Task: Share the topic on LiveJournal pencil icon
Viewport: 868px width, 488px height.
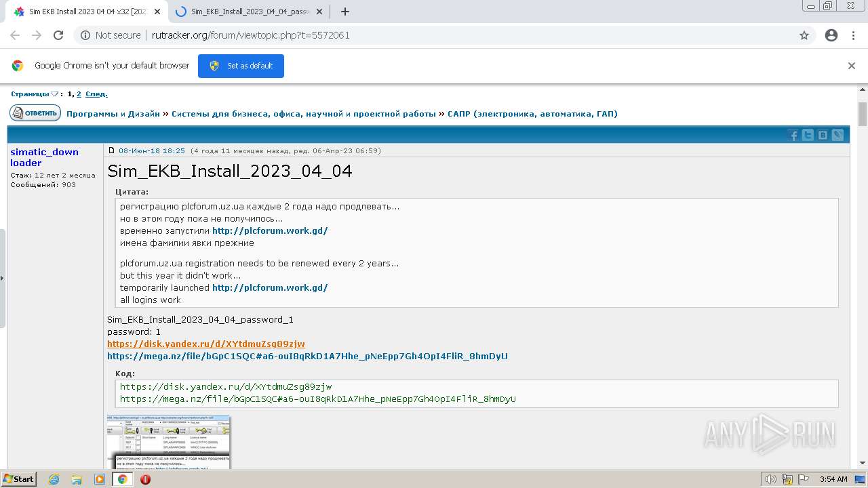Action: coord(837,135)
